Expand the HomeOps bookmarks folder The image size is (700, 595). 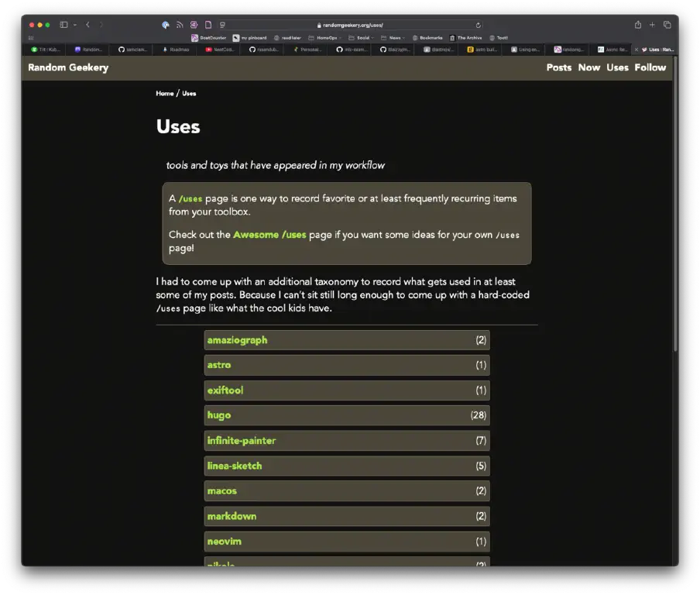point(324,38)
